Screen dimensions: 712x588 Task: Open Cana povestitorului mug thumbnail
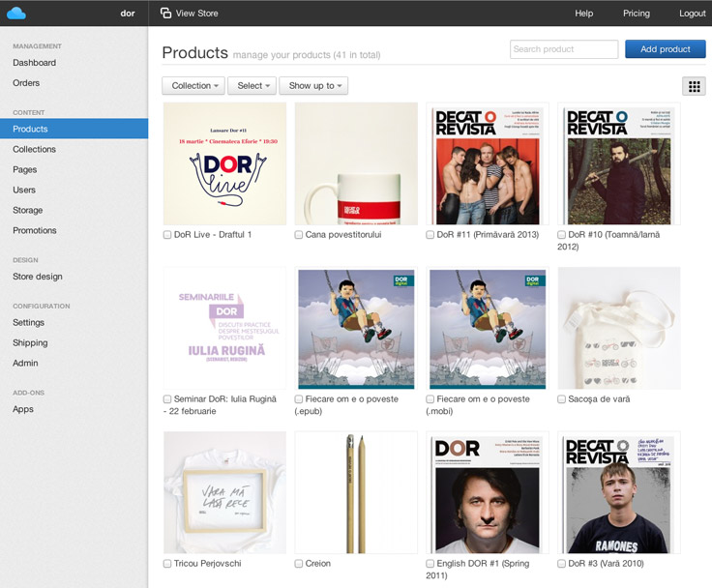356,163
